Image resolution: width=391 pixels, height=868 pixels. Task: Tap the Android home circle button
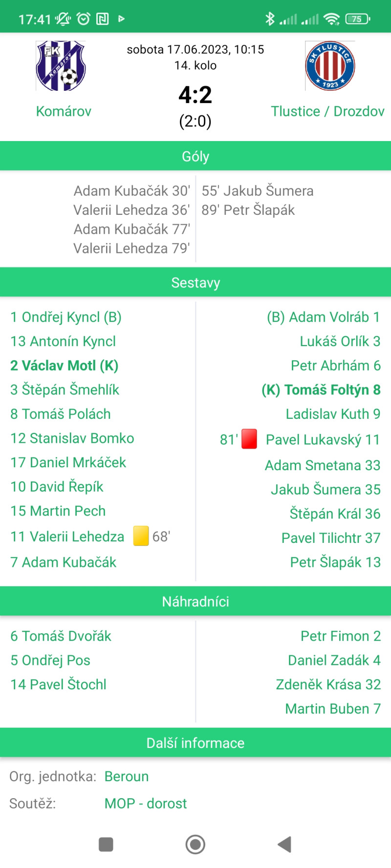(x=195, y=844)
